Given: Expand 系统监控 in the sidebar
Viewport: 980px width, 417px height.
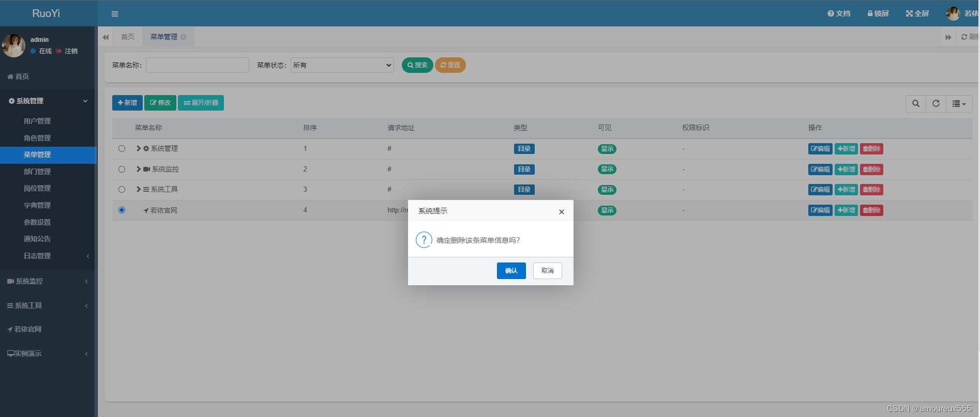Looking at the screenshot, I should (48, 282).
